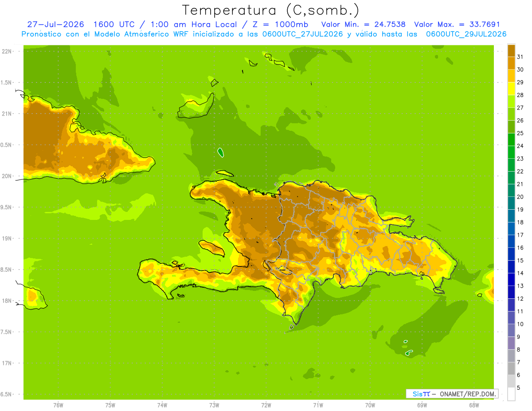Click the "76W" longitude label

58,405
